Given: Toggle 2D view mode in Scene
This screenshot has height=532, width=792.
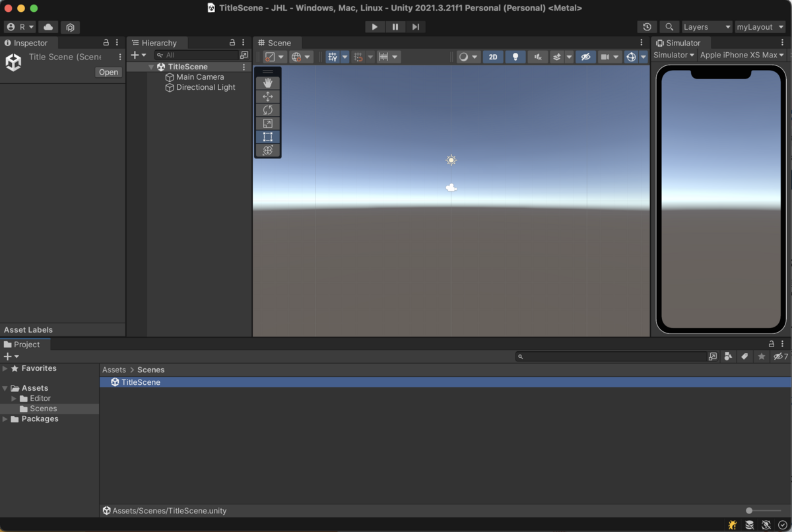Looking at the screenshot, I should [493, 57].
